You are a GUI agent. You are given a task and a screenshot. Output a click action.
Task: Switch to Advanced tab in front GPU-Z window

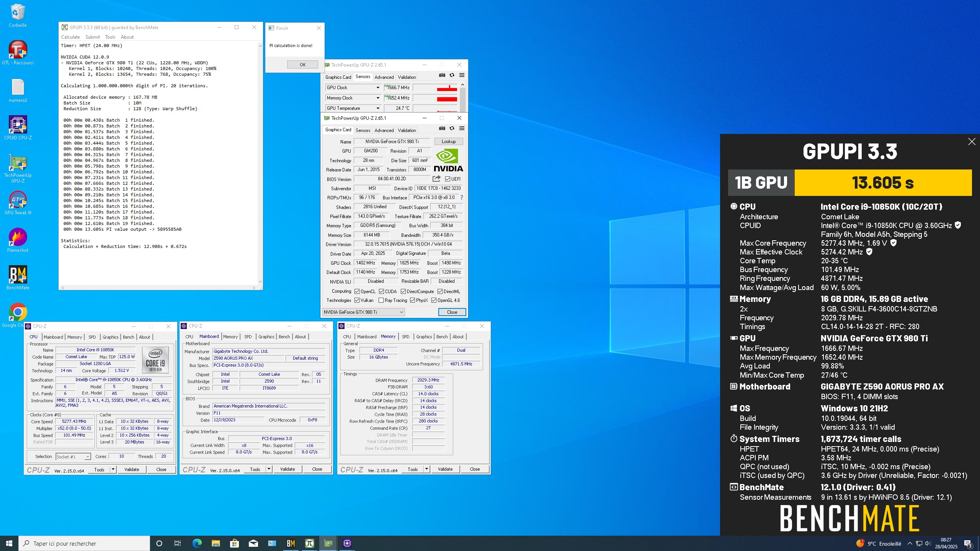point(384,130)
